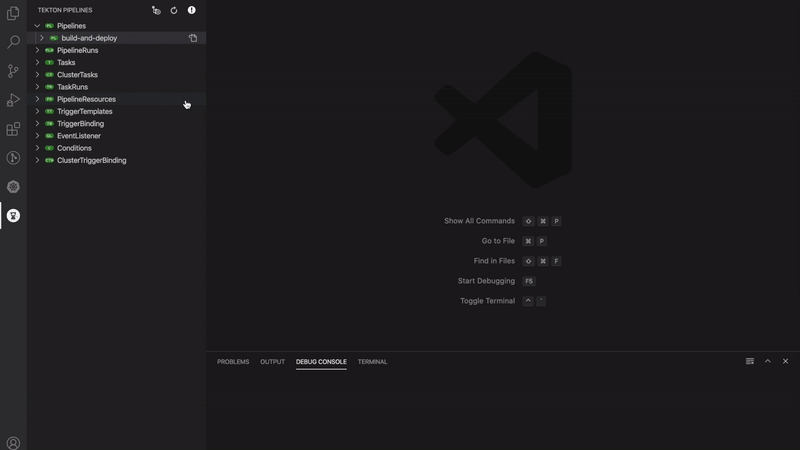Select the TriggerBinding label
The image size is (800, 450).
coord(81,123)
